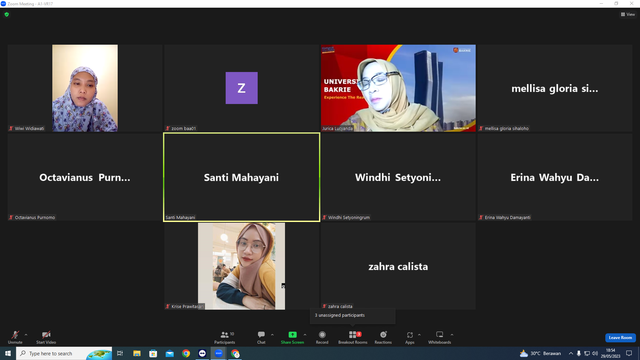The height and width of the screenshot is (360, 640).
Task: Expand share options arrow beside Share Screen
Action: (x=305, y=335)
